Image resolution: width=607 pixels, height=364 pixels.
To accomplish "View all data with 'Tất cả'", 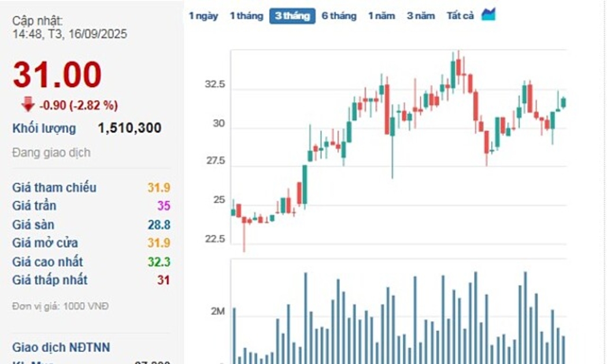I will pyautogui.click(x=460, y=16).
